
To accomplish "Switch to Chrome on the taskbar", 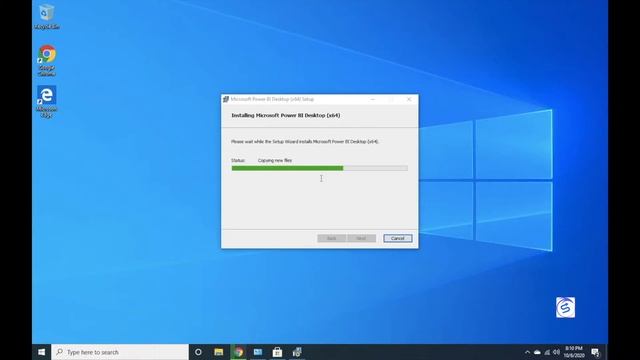I will pos(238,352).
